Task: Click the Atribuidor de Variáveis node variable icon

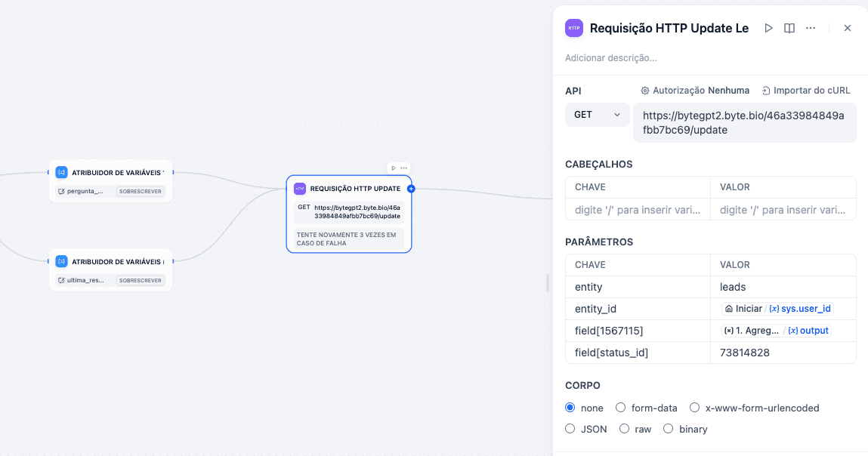Action: (61, 172)
